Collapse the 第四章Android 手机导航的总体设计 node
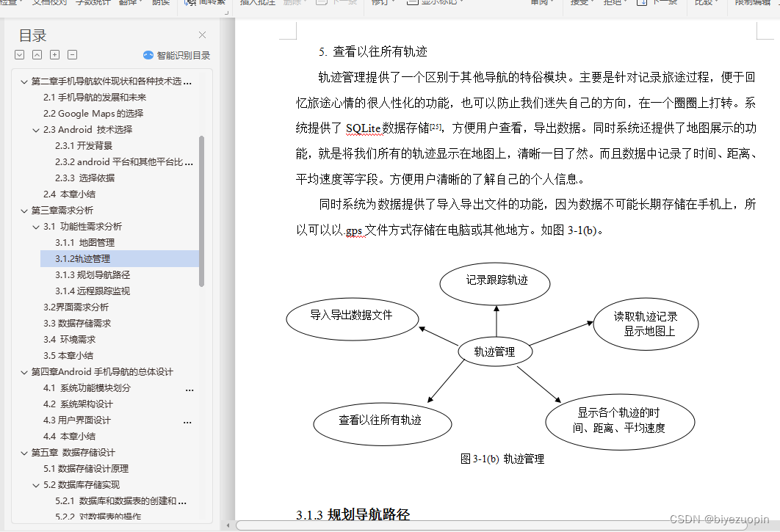 24,373
